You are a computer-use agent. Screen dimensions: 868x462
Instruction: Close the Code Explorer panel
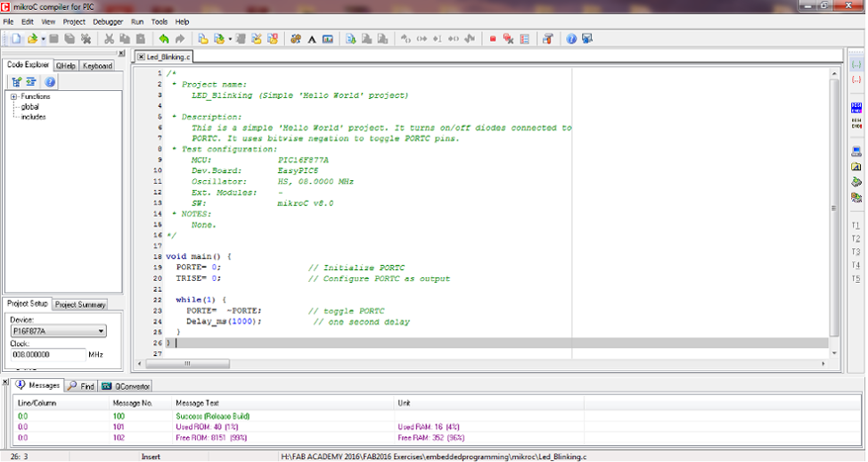(x=120, y=54)
